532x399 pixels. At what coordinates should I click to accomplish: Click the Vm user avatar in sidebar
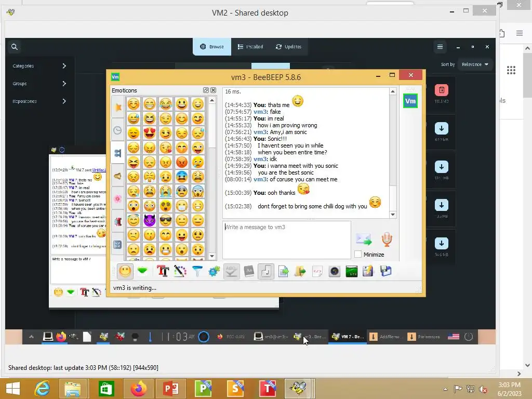(410, 101)
